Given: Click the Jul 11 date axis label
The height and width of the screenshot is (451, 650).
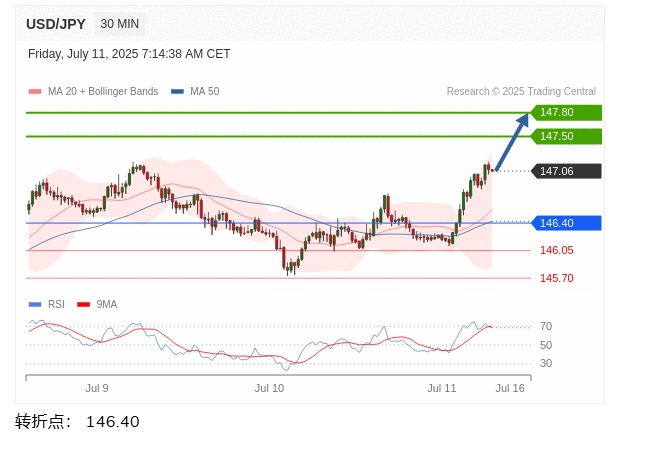Looking at the screenshot, I should (x=442, y=388).
